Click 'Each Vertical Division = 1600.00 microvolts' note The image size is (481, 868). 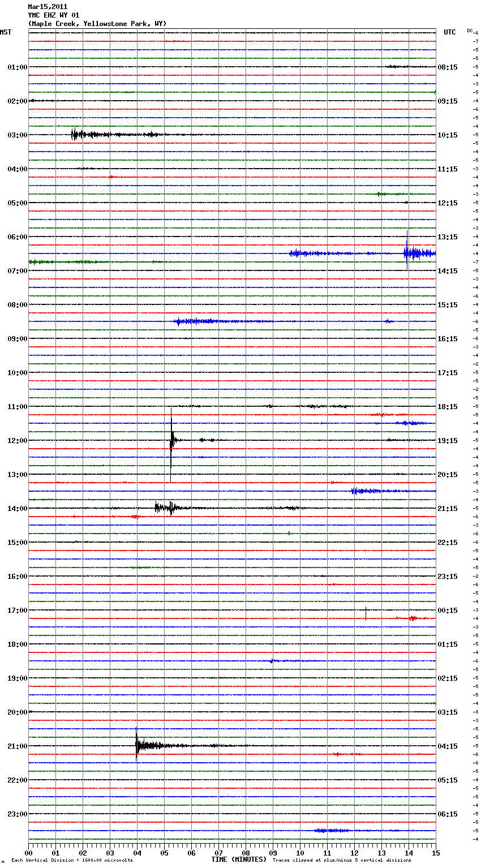point(72,861)
